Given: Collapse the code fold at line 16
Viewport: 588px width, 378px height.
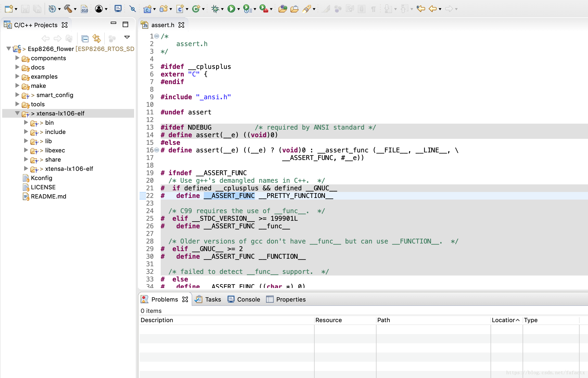Looking at the screenshot, I should [x=157, y=150].
